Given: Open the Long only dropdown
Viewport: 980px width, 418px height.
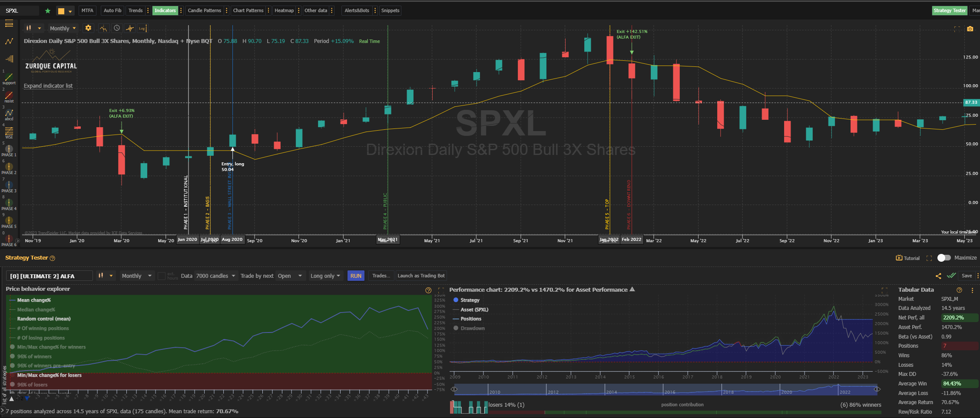Looking at the screenshot, I should [x=325, y=276].
